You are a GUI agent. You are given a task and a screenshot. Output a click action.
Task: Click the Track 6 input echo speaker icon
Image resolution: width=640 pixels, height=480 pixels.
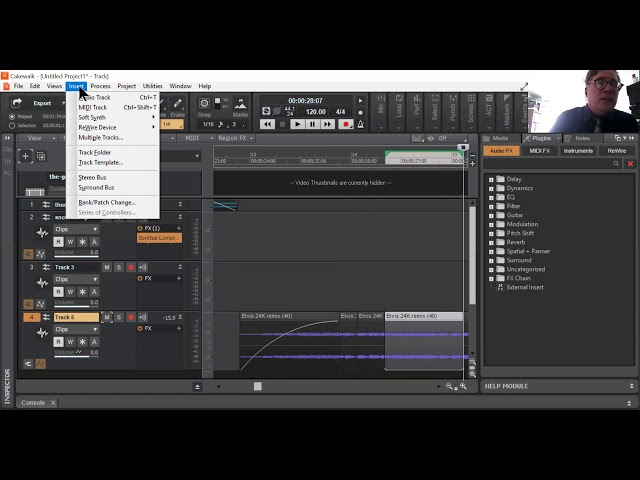142,317
